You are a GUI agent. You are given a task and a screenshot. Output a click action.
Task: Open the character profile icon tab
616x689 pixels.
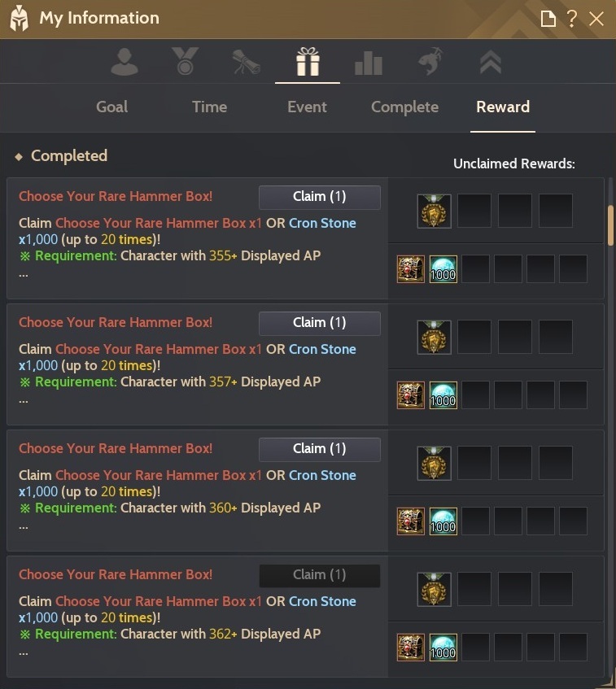125,62
